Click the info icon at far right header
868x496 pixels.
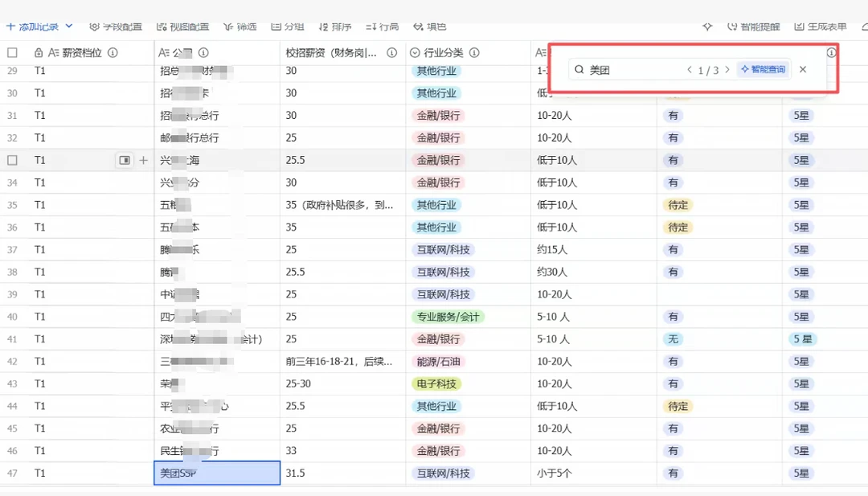click(x=832, y=52)
